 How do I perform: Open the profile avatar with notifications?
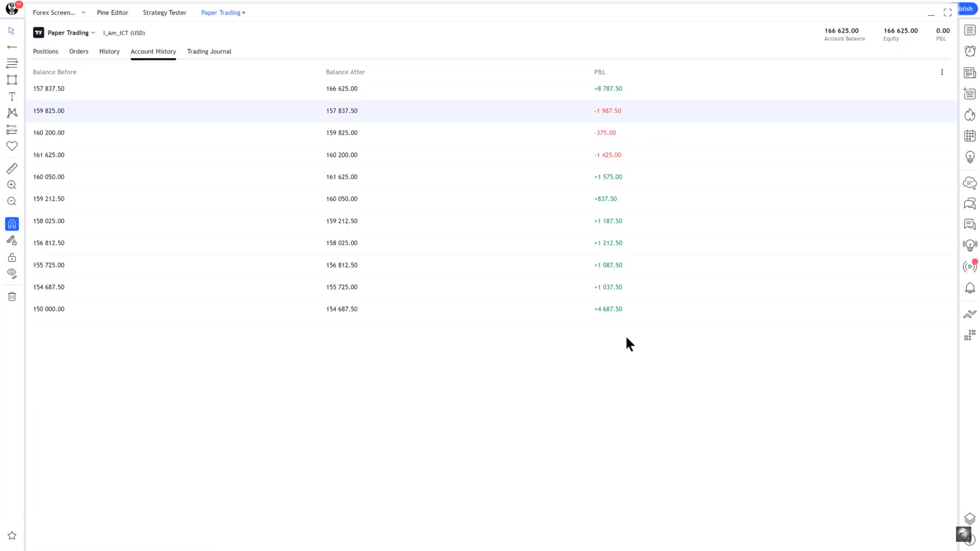pyautogui.click(x=12, y=8)
